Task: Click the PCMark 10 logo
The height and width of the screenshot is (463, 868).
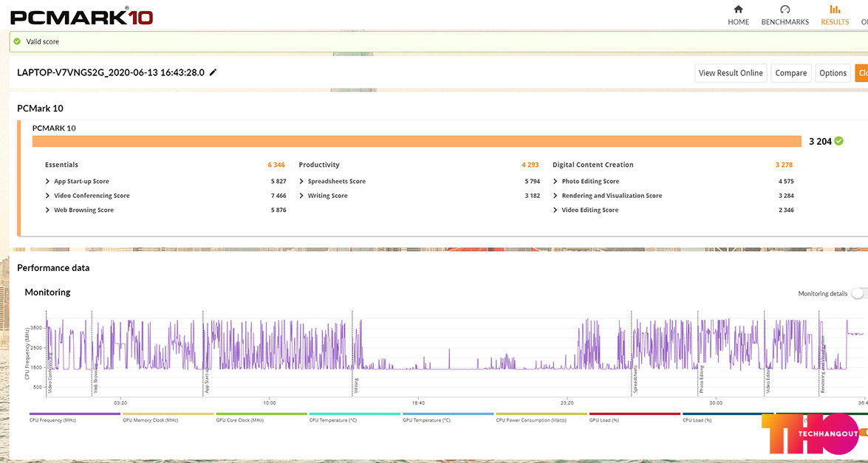Action: tap(82, 16)
